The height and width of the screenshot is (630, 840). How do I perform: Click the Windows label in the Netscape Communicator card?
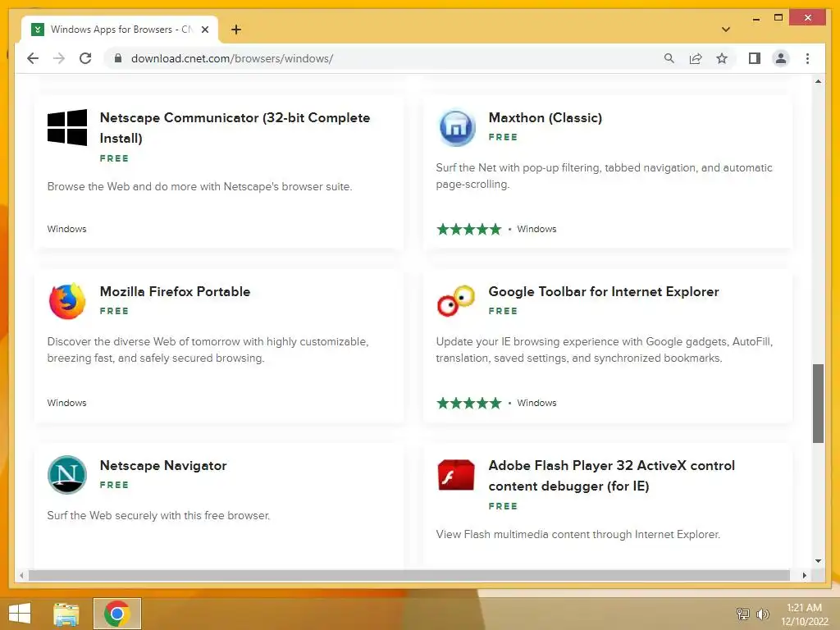[x=66, y=229]
